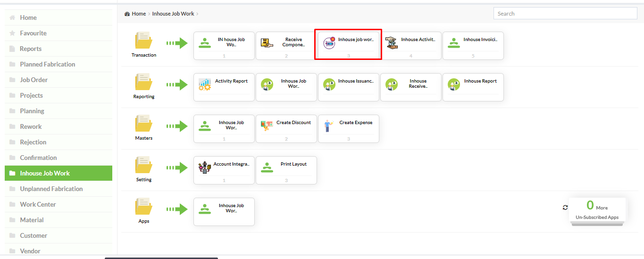Open Inhouse Issuance report tile
Viewport: 644px width, 259px height.
pyautogui.click(x=349, y=87)
